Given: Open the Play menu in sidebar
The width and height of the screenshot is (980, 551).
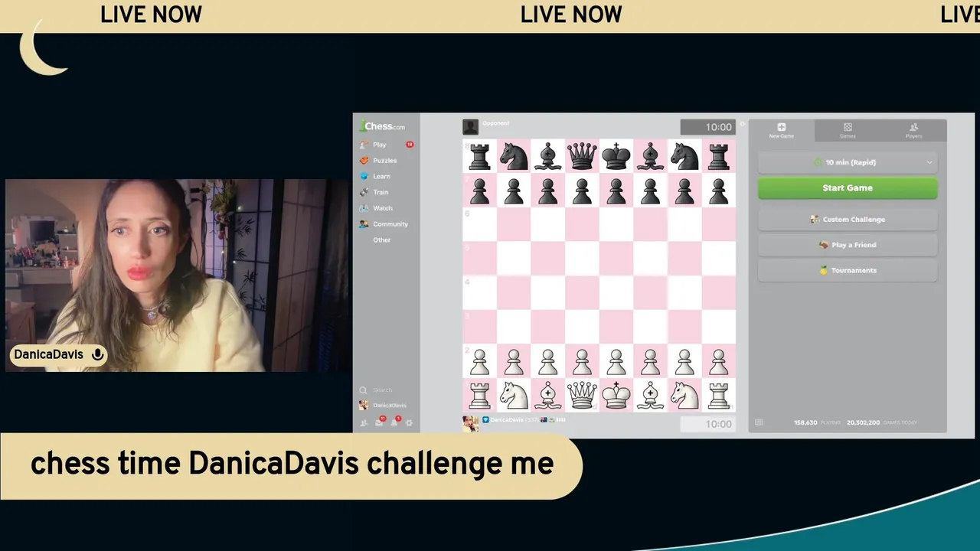Looking at the screenshot, I should pyautogui.click(x=380, y=145).
